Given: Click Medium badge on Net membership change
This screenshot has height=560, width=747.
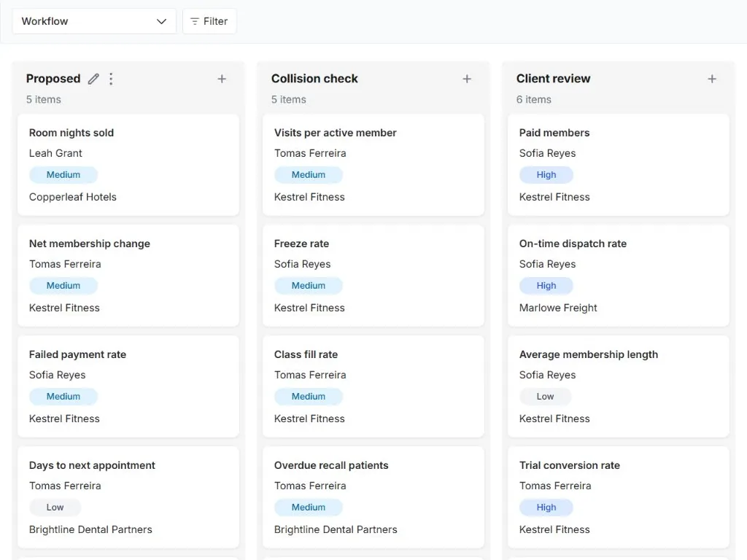Looking at the screenshot, I should [63, 286].
